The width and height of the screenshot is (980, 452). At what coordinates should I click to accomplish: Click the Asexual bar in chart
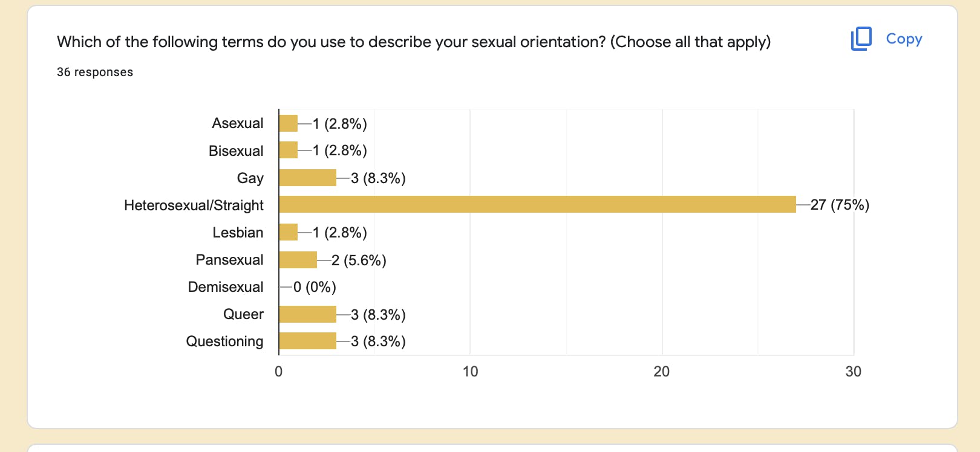(289, 123)
